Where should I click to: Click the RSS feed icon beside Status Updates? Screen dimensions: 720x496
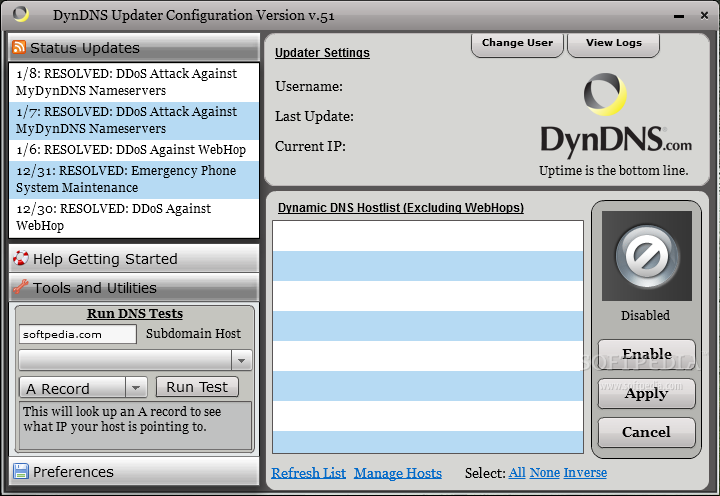[19, 47]
